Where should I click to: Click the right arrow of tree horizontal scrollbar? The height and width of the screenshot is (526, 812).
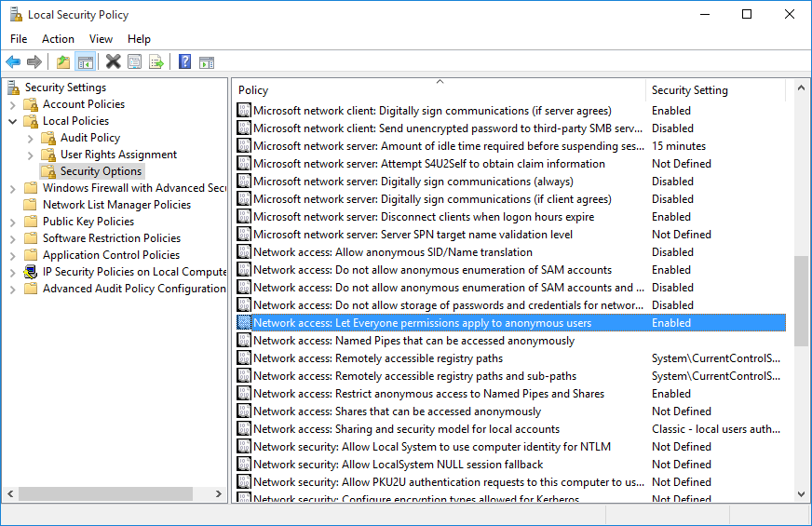(x=219, y=494)
